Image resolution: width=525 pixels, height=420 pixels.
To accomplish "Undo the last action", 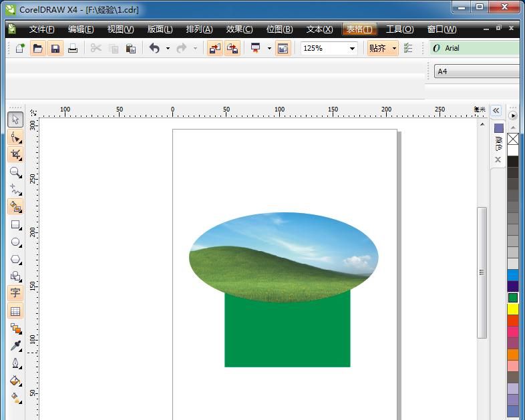I will pyautogui.click(x=154, y=49).
